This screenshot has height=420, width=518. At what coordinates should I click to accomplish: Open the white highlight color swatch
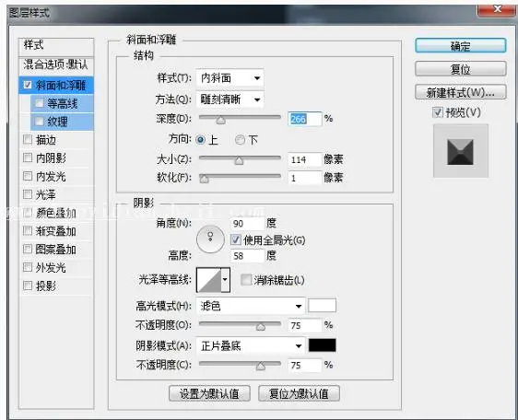[322, 306]
